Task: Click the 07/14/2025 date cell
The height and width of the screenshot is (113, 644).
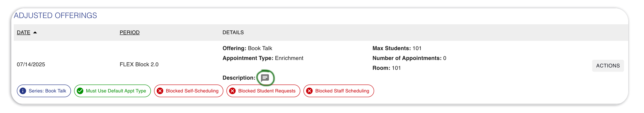Action: point(31,64)
